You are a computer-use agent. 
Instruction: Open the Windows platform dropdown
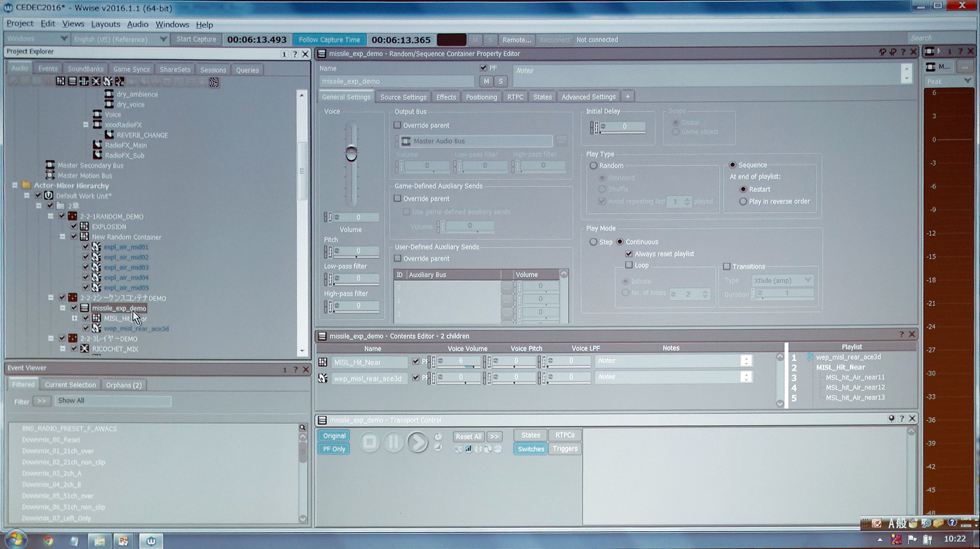tap(37, 39)
